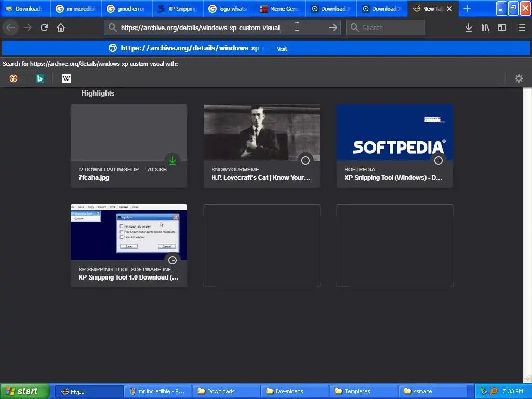Click the page vertical scrollbar
532x399 pixels.
pos(527,235)
